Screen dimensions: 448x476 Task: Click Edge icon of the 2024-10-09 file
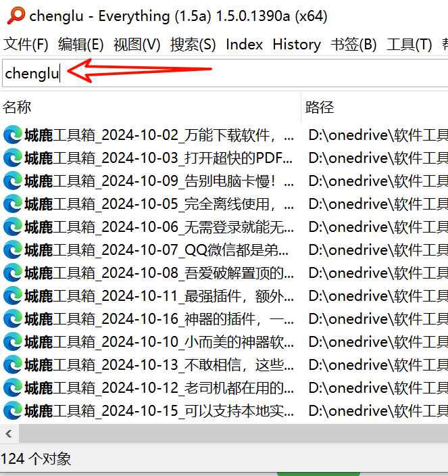tap(13, 181)
